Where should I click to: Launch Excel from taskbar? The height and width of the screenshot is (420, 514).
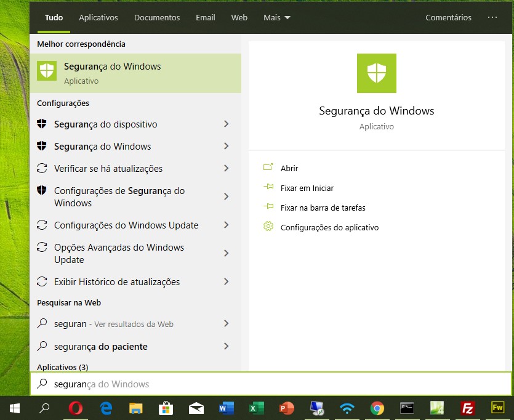(256, 408)
